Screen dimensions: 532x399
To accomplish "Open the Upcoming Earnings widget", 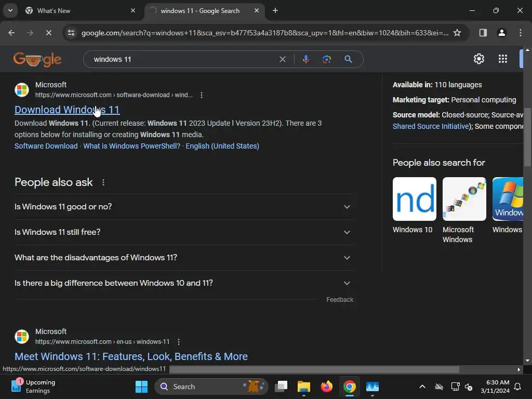I will click(33, 387).
